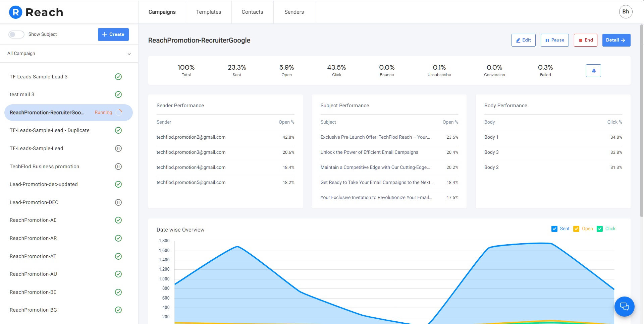Open the Templates tab
The height and width of the screenshot is (324, 644).
(x=209, y=12)
